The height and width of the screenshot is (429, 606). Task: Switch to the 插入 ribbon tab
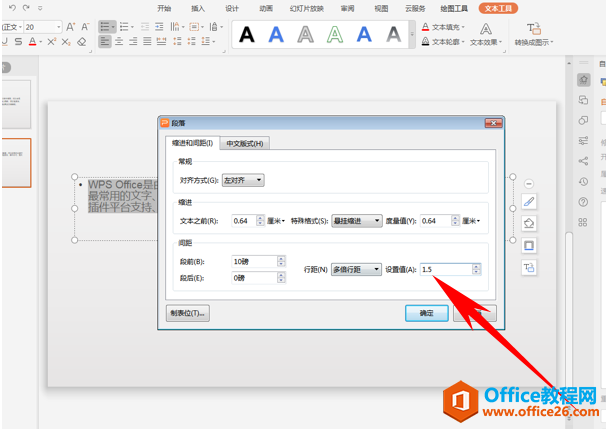[x=198, y=9]
